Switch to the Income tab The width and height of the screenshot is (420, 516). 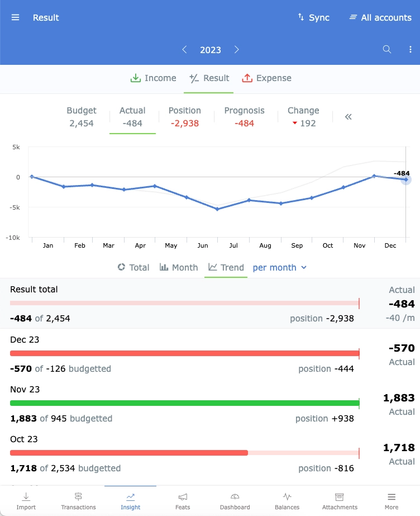153,78
